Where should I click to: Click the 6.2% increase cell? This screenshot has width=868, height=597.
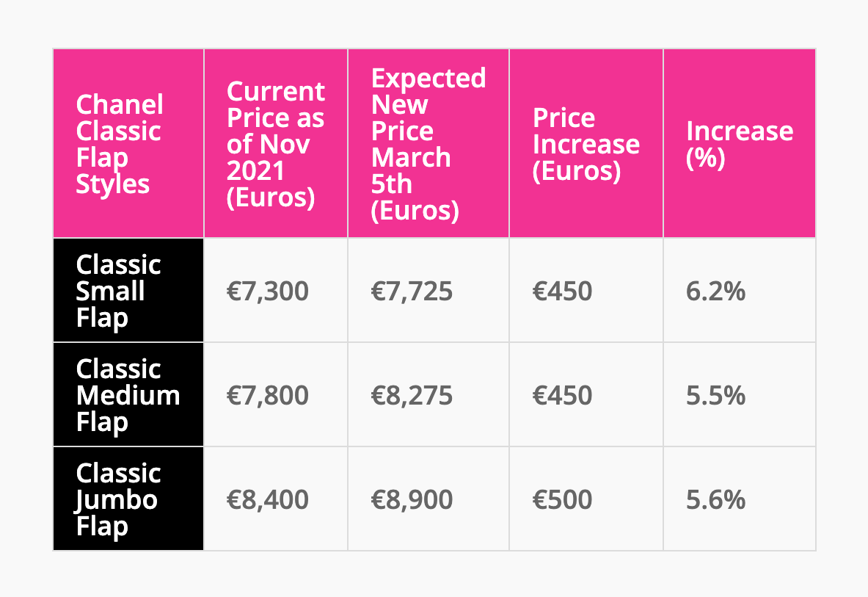715,292
